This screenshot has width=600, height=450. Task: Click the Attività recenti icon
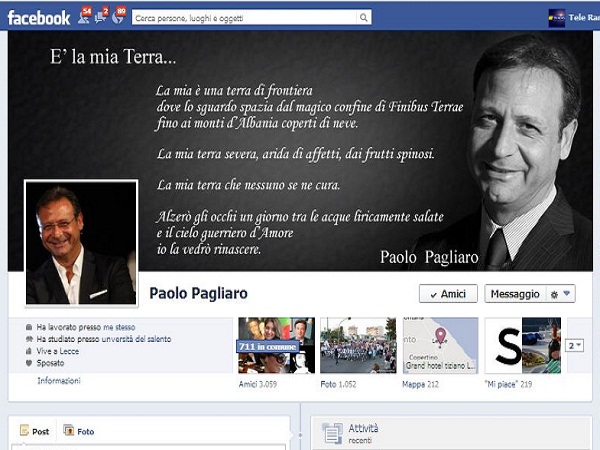(332, 433)
